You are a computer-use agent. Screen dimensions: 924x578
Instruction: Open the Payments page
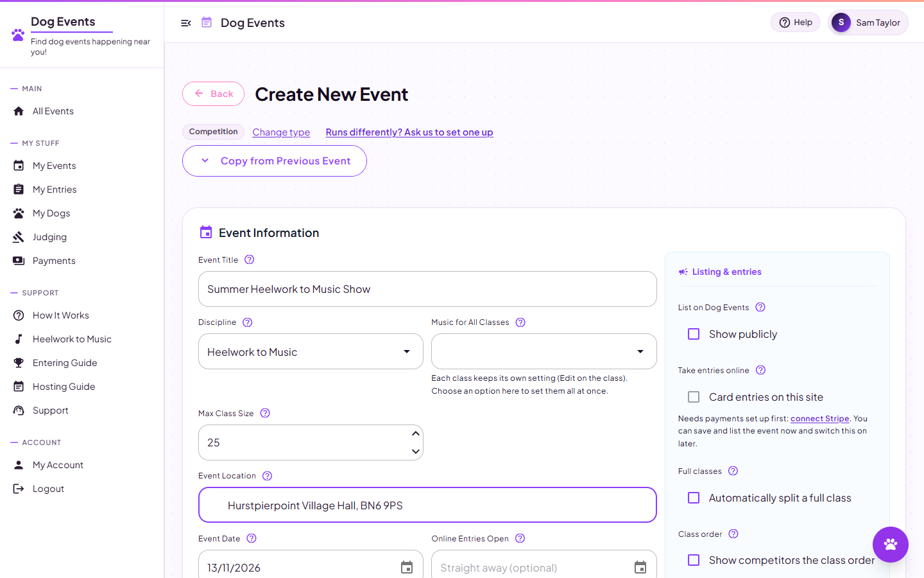(x=54, y=261)
